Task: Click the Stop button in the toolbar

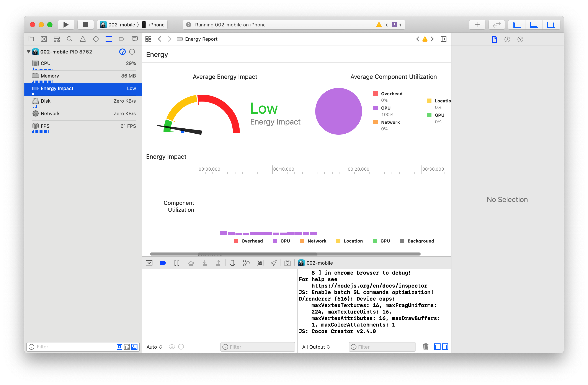Action: tap(85, 25)
